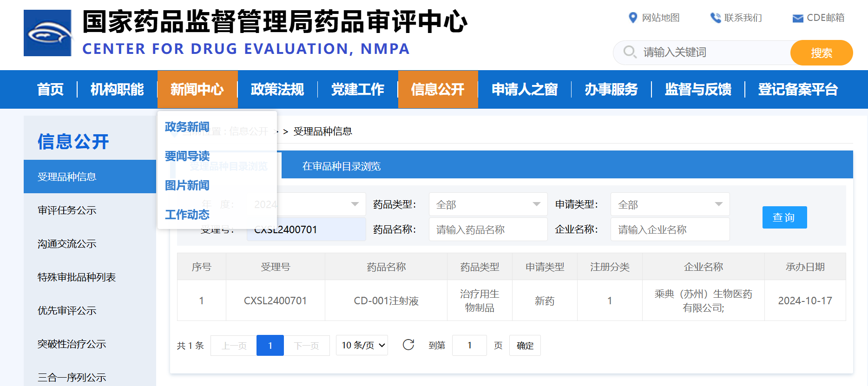Select 工作动态 from the dropdown menu
Screen dimensions: 868x386
(187, 215)
